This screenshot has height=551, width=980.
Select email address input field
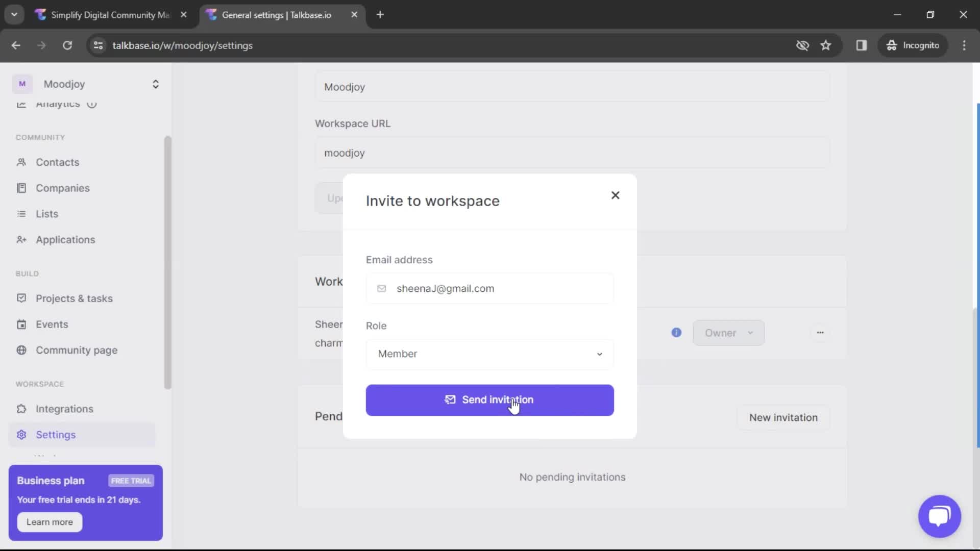(x=490, y=288)
